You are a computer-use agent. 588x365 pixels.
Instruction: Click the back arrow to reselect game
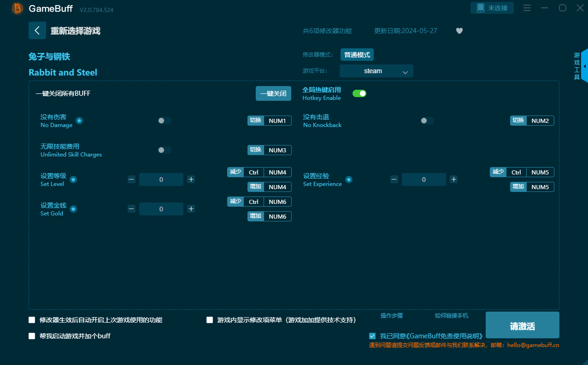pyautogui.click(x=37, y=30)
